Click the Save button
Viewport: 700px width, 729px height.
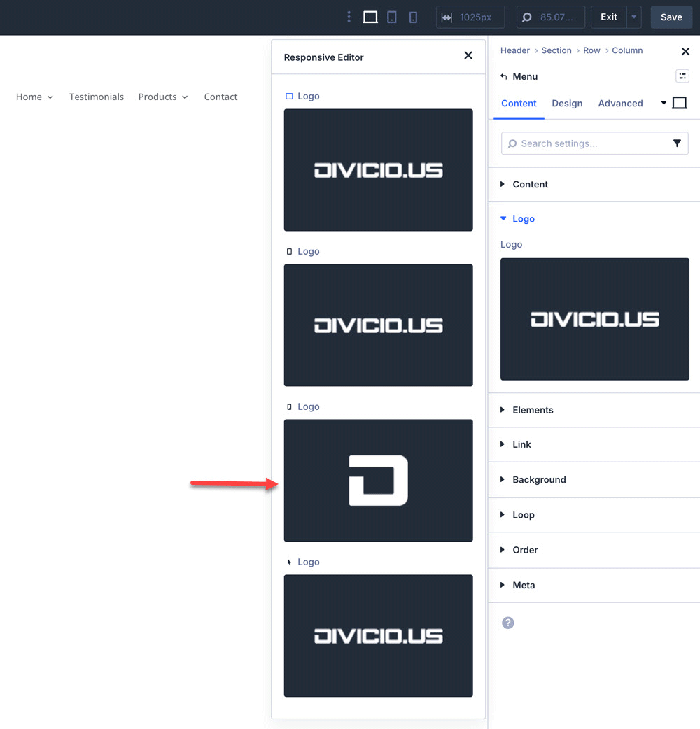point(671,17)
